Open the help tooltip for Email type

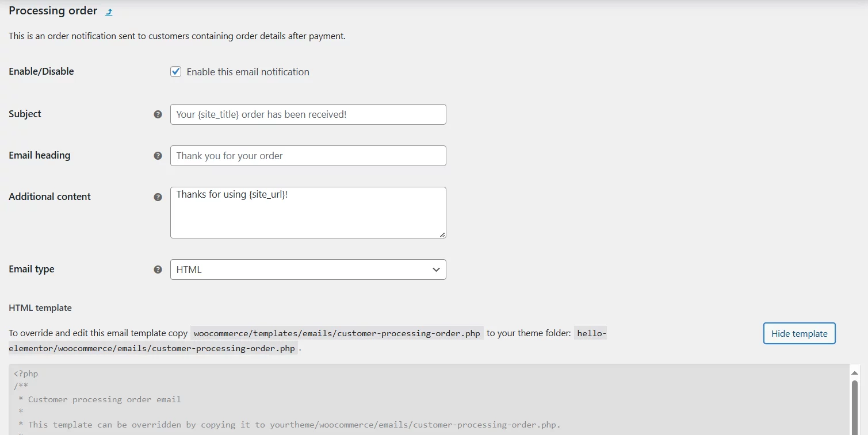pos(158,269)
